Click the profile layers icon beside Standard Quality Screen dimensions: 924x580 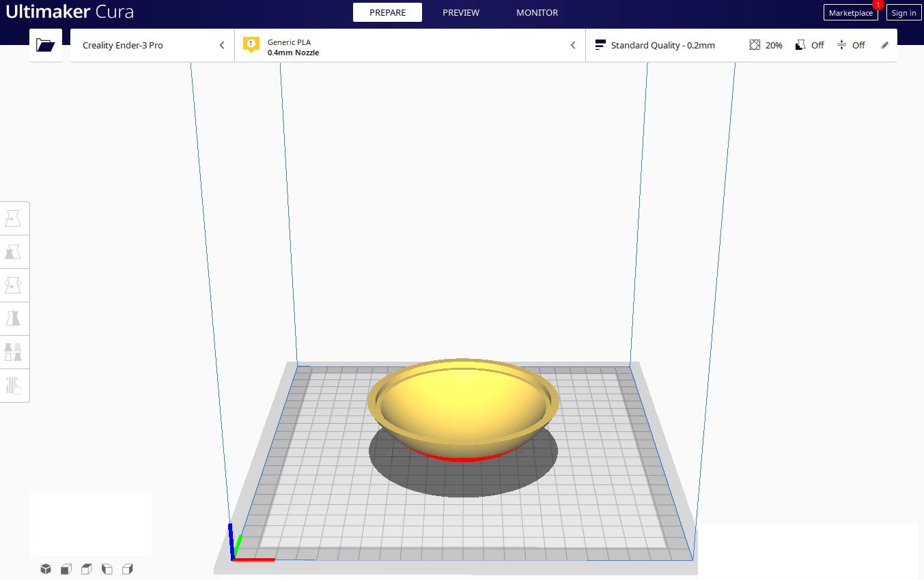(x=600, y=45)
